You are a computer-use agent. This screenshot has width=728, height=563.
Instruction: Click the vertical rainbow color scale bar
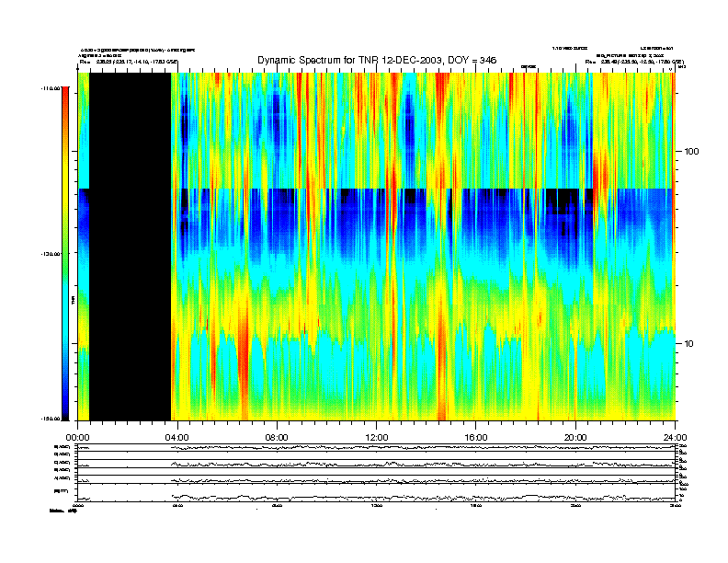pyautogui.click(x=65, y=253)
